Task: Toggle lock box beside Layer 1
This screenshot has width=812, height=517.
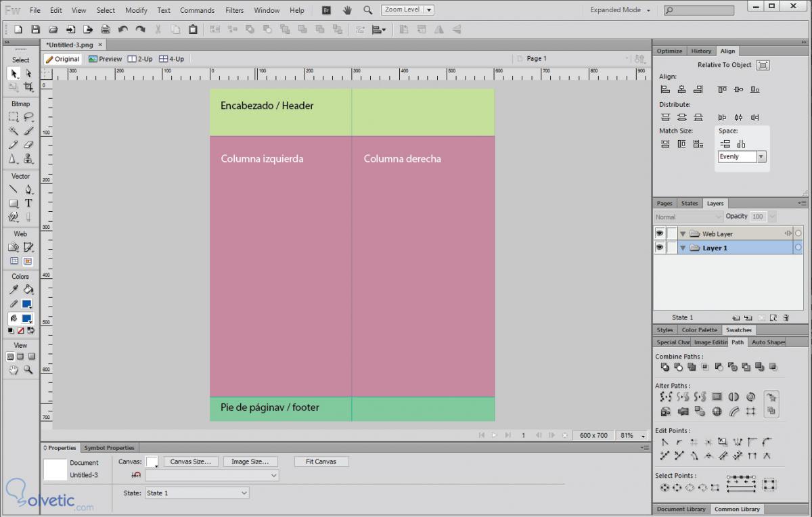Action: [x=672, y=248]
